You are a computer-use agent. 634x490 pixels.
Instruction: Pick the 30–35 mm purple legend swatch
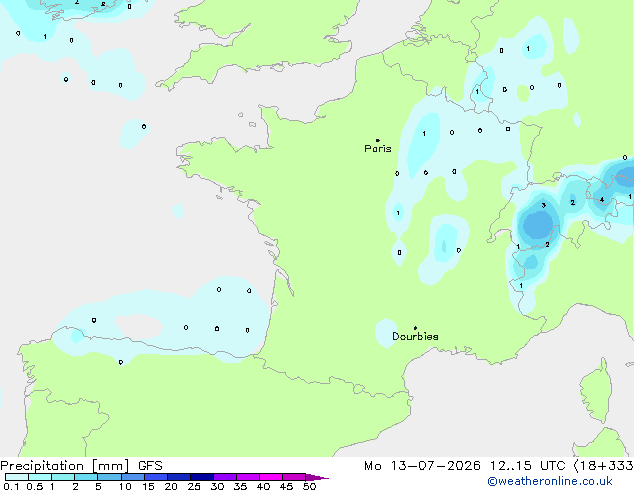[225, 477]
